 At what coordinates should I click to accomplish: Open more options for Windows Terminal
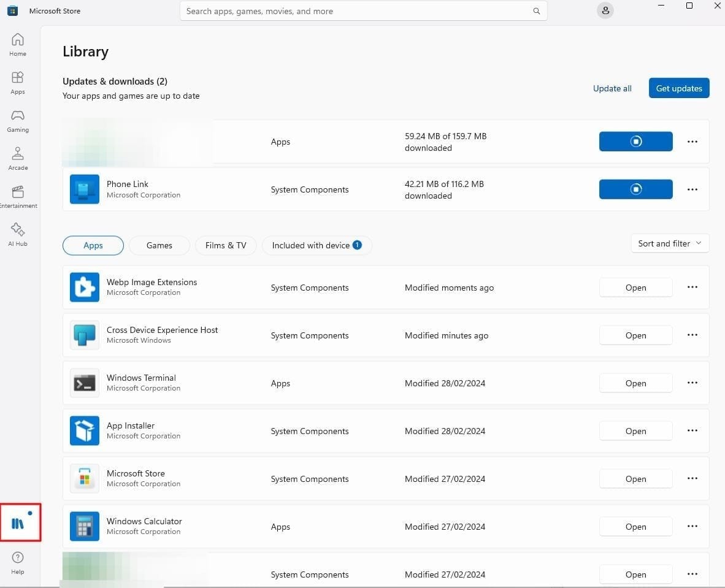(692, 383)
